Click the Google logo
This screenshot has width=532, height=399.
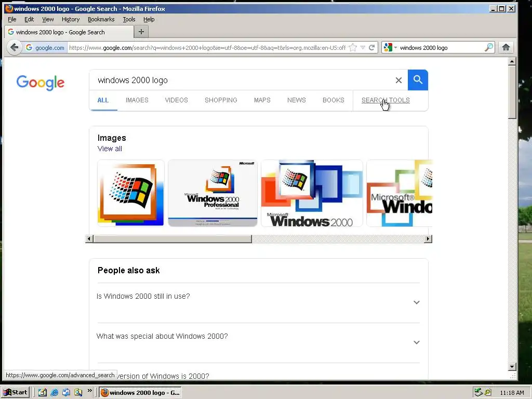(x=41, y=83)
